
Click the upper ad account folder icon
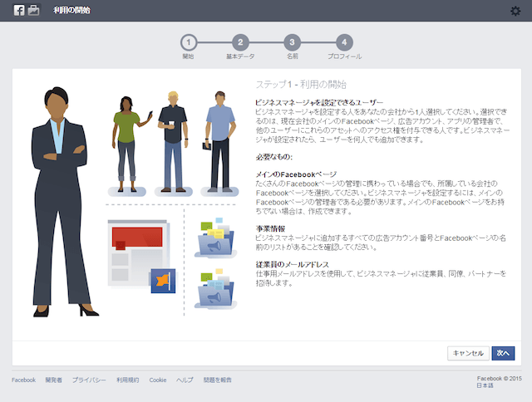215,238
